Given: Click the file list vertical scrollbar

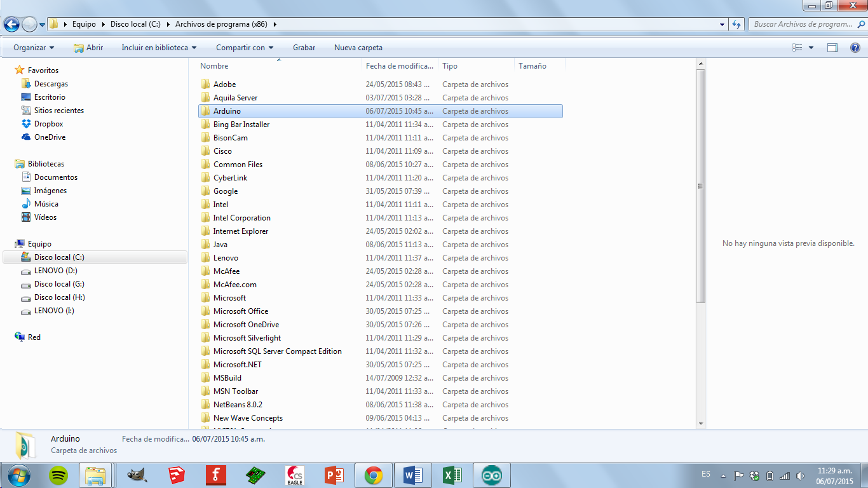Looking at the screenshot, I should (x=701, y=186).
